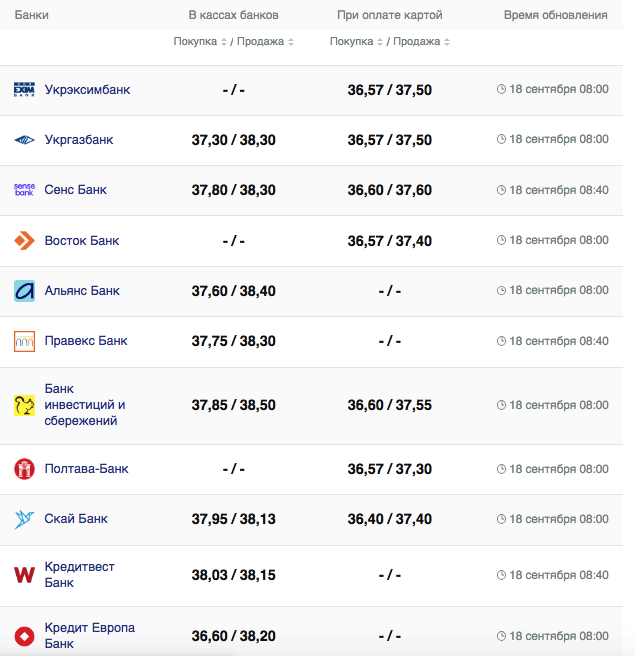This screenshot has width=635, height=656.
Task: Click the Укрэксимбанк logo icon
Action: (24, 90)
